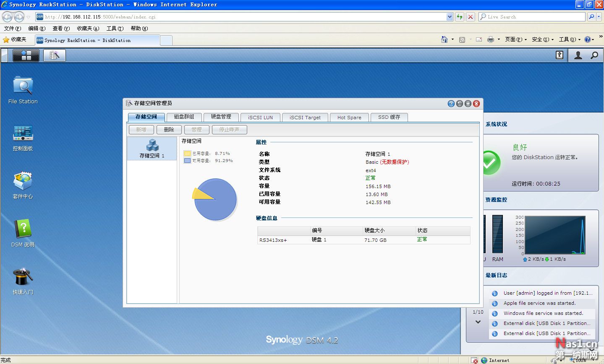Expand address bar URL dropdown arrow
This screenshot has height=364, width=604.
(x=450, y=17)
